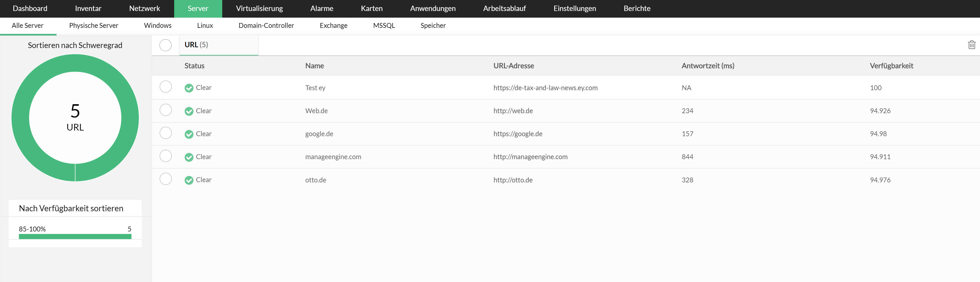
Task: Select the google.de row checkbox
Action: pyautogui.click(x=165, y=133)
